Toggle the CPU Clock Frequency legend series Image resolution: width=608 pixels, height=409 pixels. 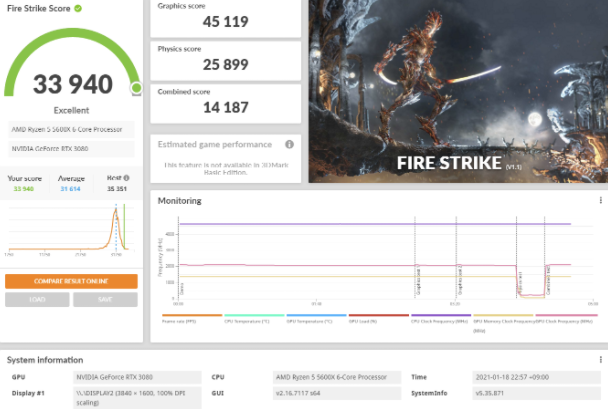click(x=439, y=321)
